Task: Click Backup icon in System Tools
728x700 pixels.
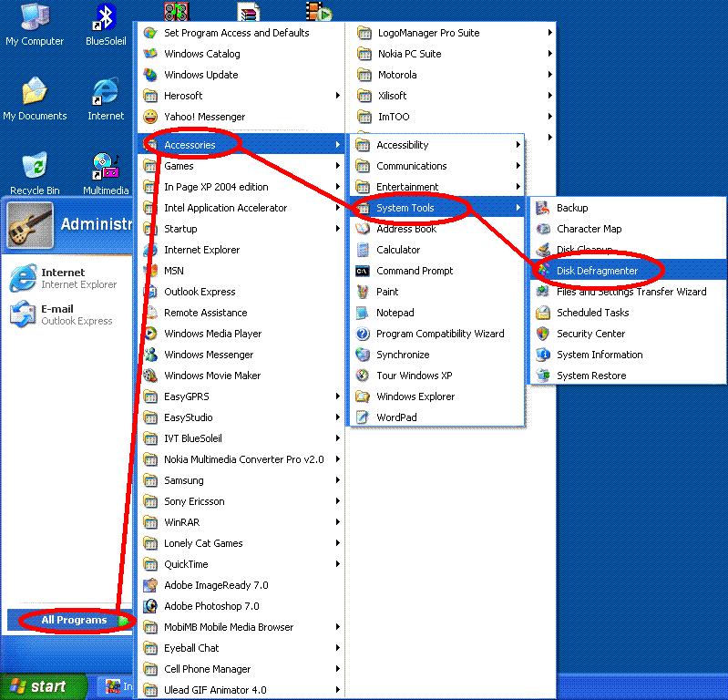Action: [x=543, y=208]
